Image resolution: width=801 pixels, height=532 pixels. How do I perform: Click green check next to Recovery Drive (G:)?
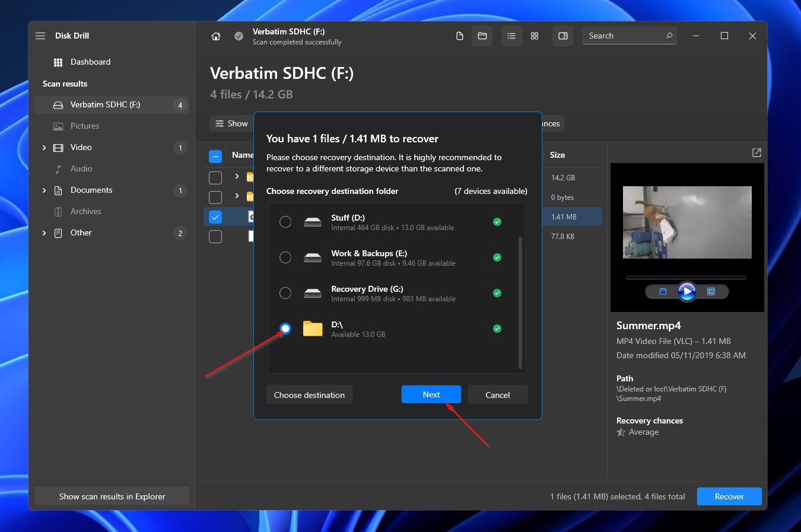497,293
